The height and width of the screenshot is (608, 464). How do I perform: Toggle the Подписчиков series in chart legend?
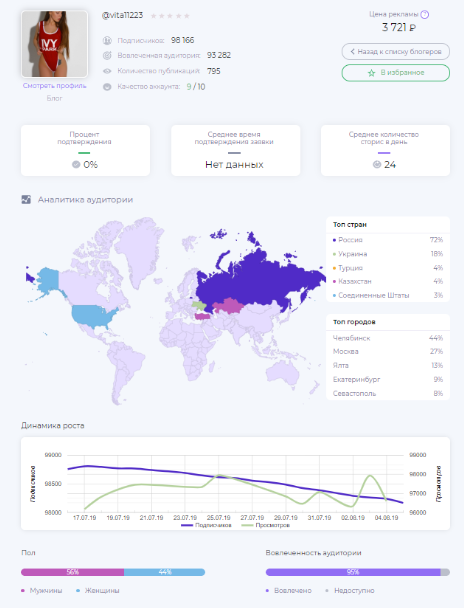[x=206, y=525]
